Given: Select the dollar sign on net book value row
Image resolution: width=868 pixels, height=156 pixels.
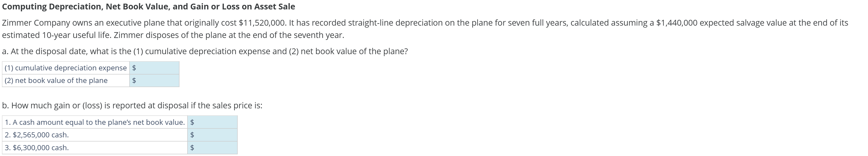Looking at the screenshot, I should 134,80.
